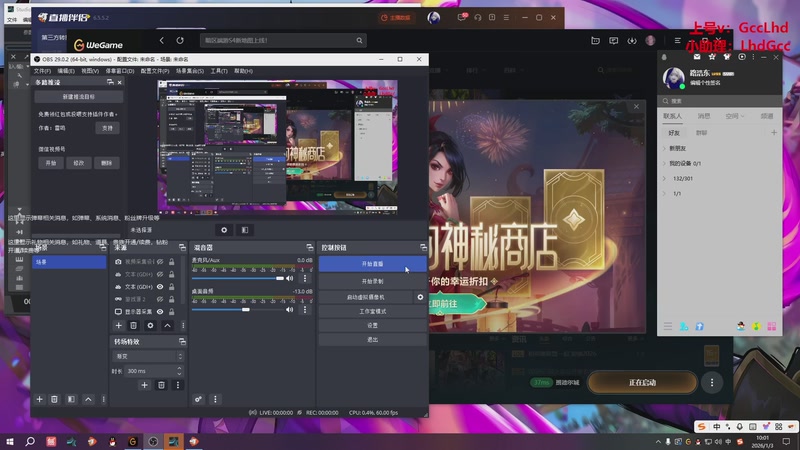This screenshot has height=450, width=800.
Task: Open QQ zone star icon
Action: point(712,57)
